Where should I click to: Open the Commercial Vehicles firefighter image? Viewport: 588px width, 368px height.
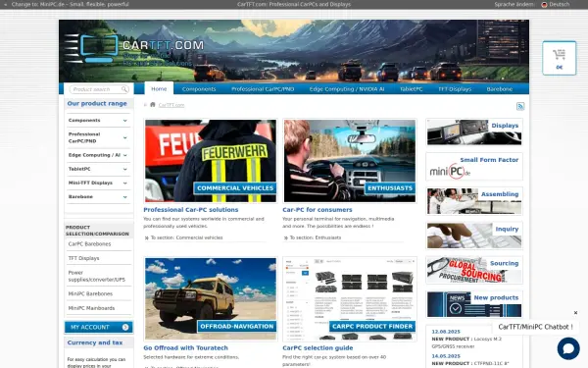211,161
